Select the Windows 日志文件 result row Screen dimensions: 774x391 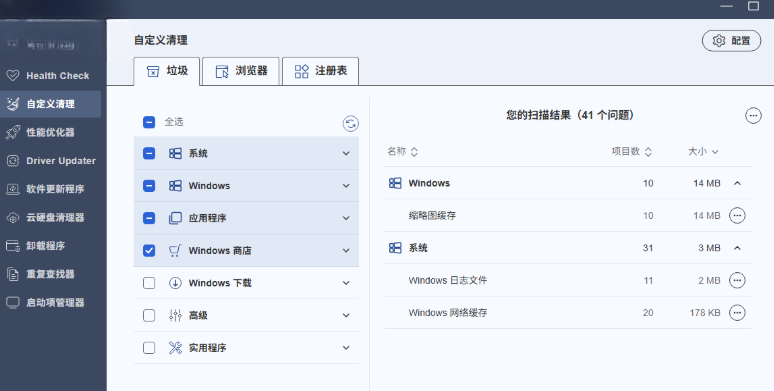[x=568, y=280]
